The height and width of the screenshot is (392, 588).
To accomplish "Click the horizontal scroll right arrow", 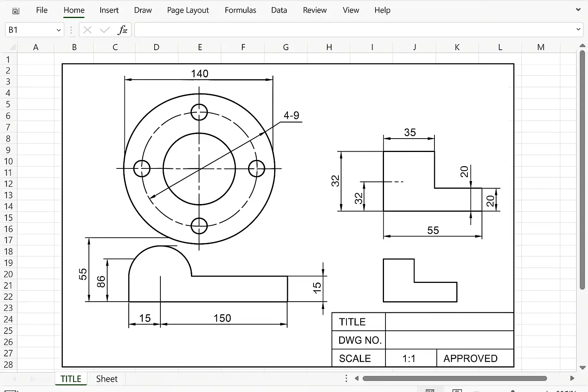I will [572, 378].
